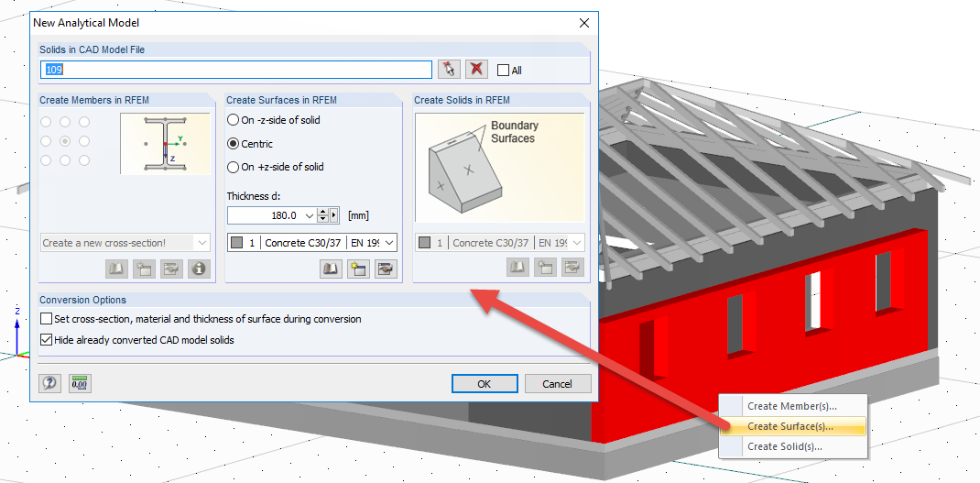
Task: Click new material icon in Create Surfaces
Action: pyautogui.click(x=358, y=269)
